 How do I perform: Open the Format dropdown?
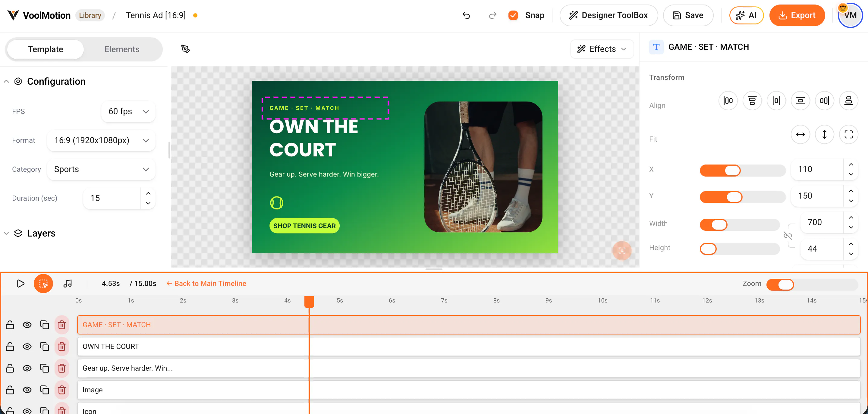pyautogui.click(x=101, y=140)
